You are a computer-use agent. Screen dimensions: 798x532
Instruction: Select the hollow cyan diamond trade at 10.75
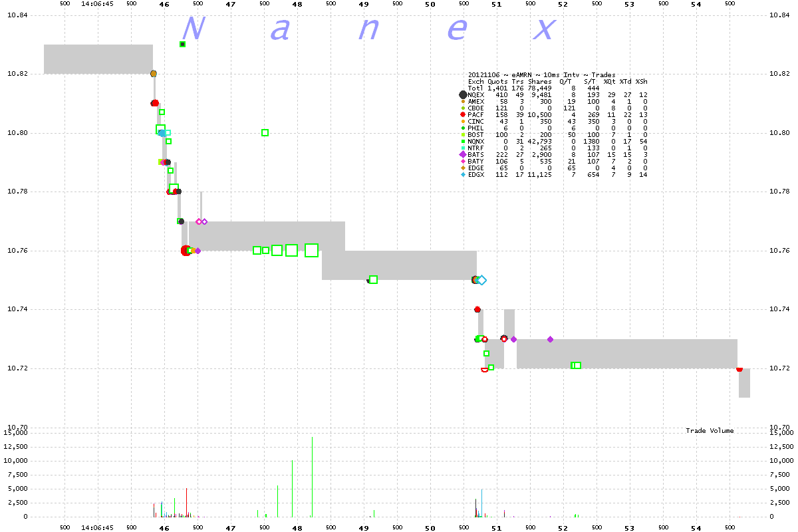click(x=481, y=280)
